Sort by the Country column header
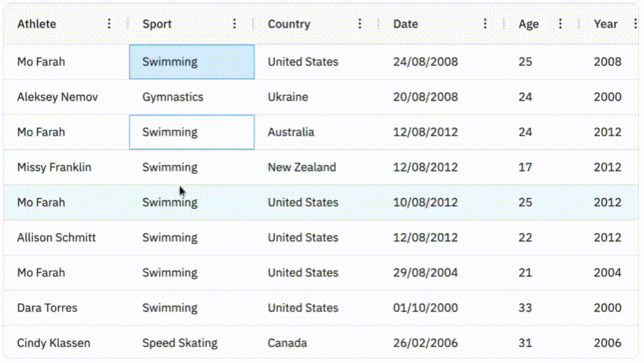This screenshot has width=644, height=363. [289, 24]
